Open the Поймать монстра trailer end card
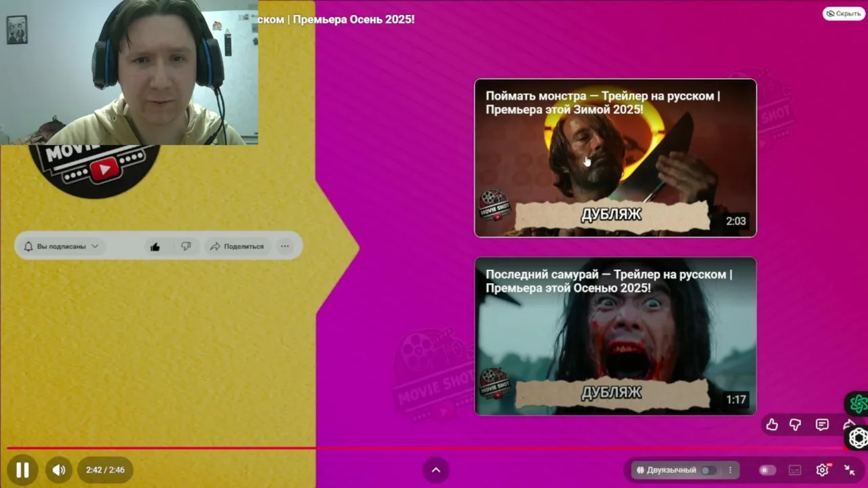868x488 pixels. [615, 158]
